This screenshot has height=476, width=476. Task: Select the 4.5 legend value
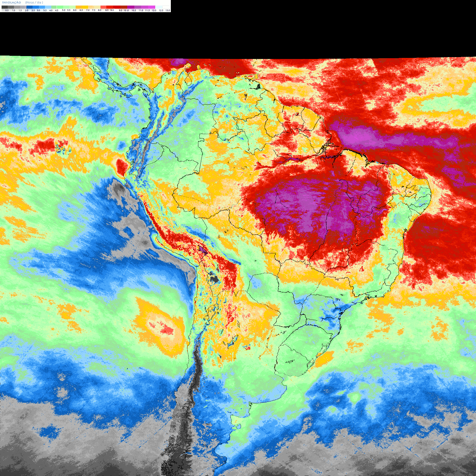[57, 10]
